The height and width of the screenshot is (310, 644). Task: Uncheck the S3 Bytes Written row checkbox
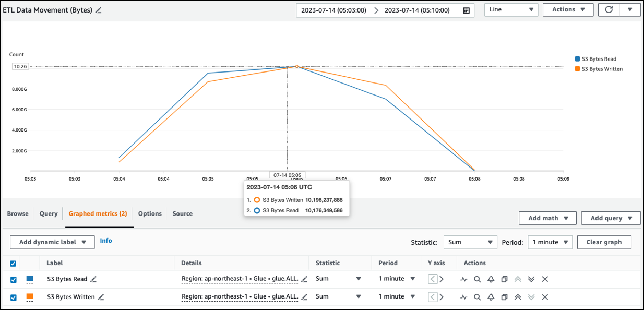pyautogui.click(x=13, y=296)
